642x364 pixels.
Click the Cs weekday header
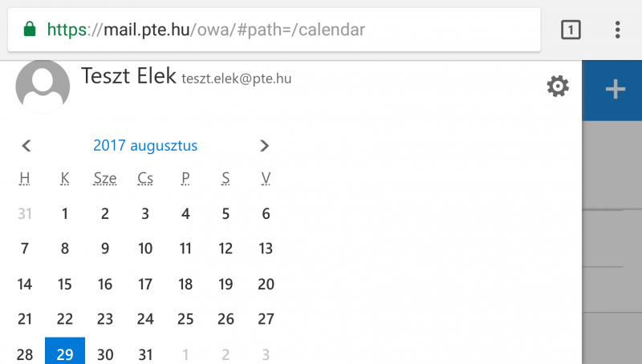pyautogui.click(x=145, y=178)
